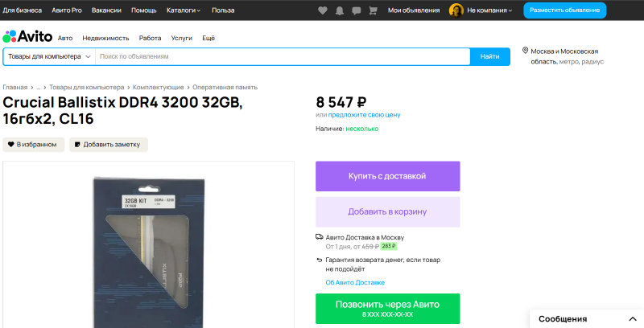644x328 pixels.
Task: Open 'Работа' category tab
Action: (150, 38)
